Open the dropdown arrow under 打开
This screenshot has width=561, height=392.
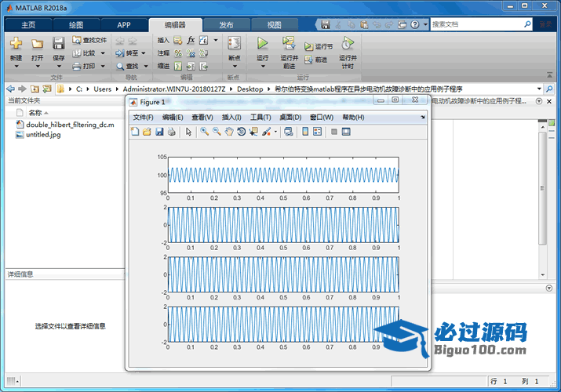pos(38,67)
